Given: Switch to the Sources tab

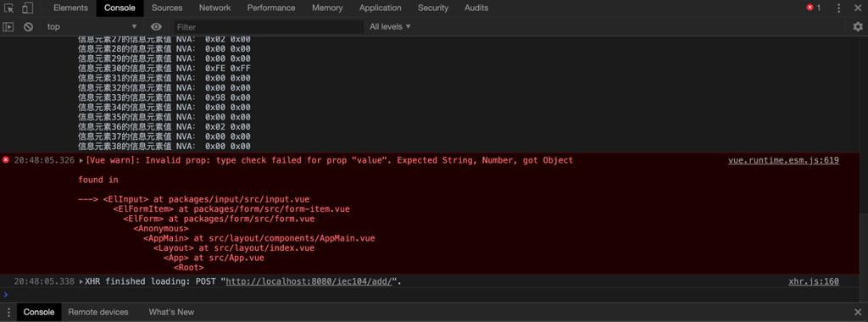Looking at the screenshot, I should click(167, 8).
